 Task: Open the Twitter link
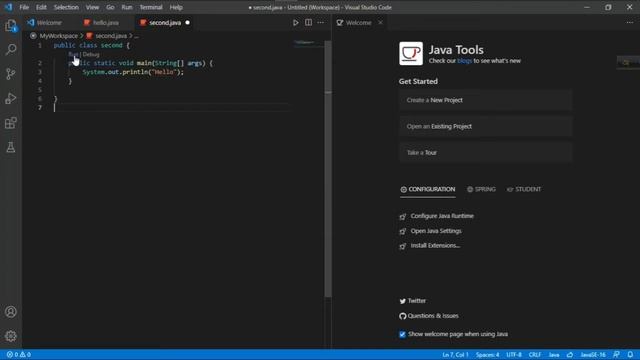(416, 301)
